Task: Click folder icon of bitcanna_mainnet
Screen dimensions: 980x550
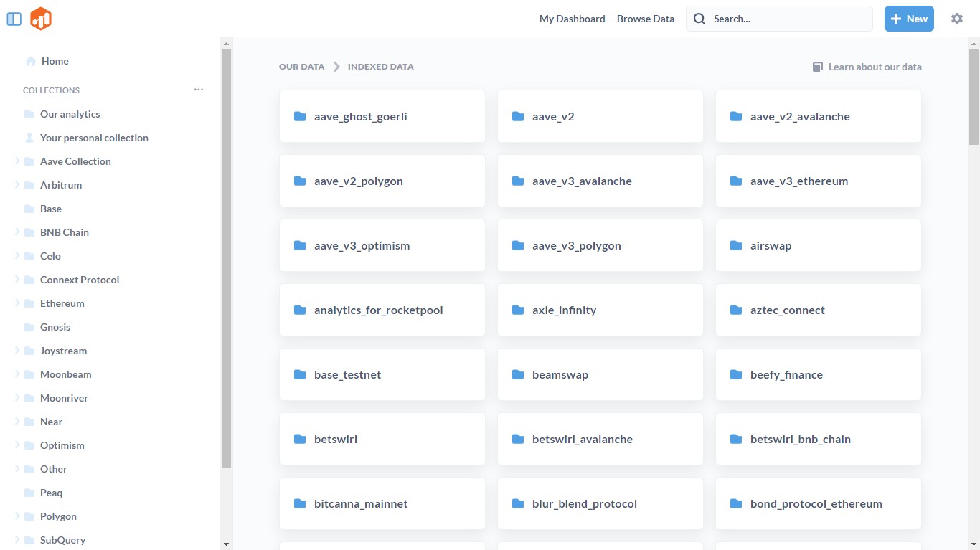Action: 300,503
